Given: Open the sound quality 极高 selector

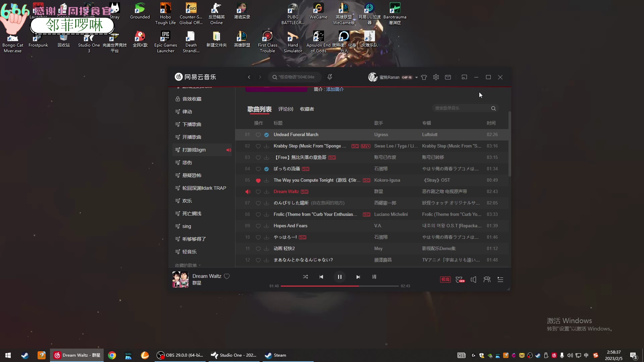Looking at the screenshot, I should [x=445, y=280].
